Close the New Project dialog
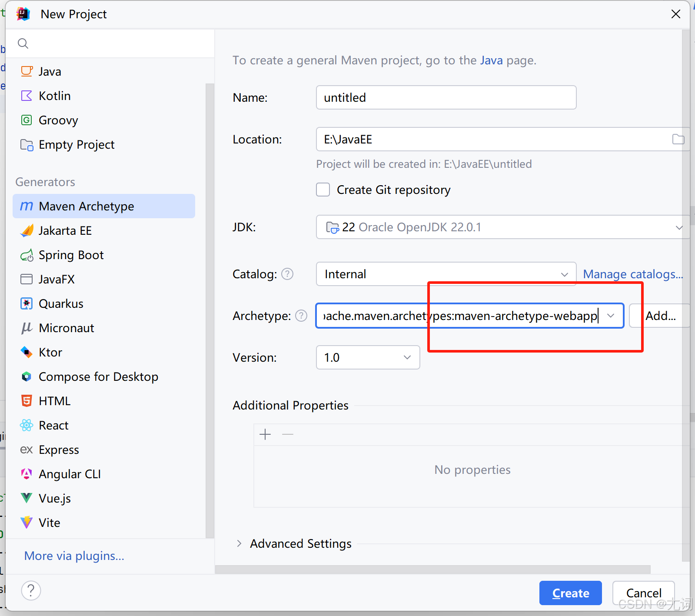 [x=675, y=14]
